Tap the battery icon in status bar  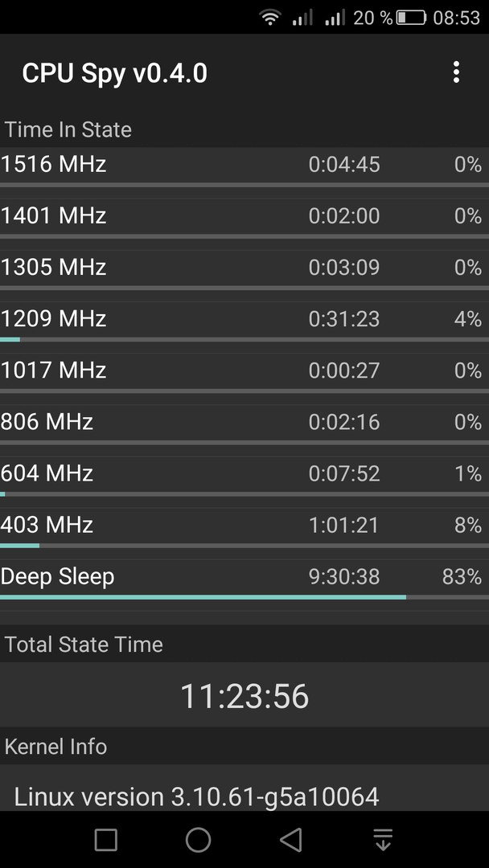coord(411,18)
